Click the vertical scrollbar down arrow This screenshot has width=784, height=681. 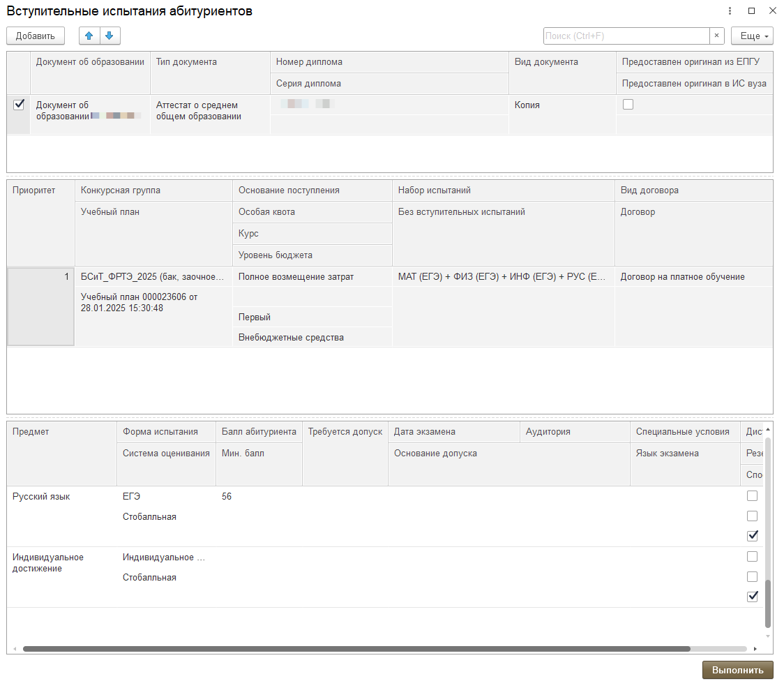coord(768,636)
